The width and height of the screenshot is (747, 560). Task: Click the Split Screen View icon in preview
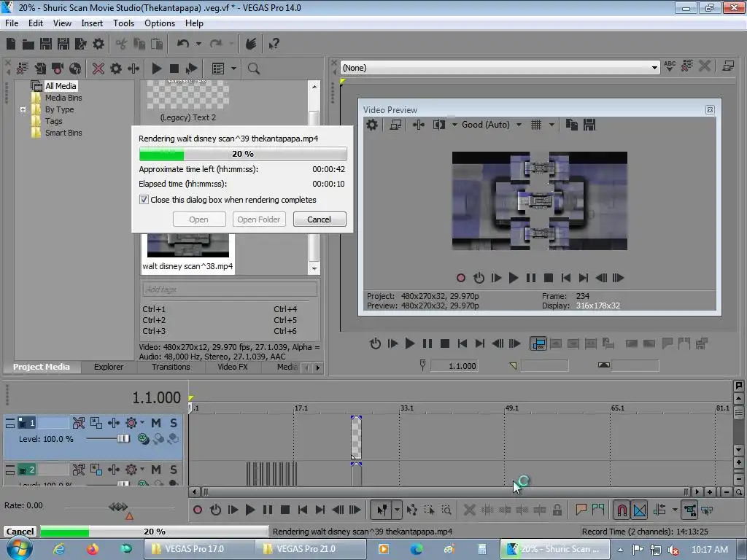438,125
